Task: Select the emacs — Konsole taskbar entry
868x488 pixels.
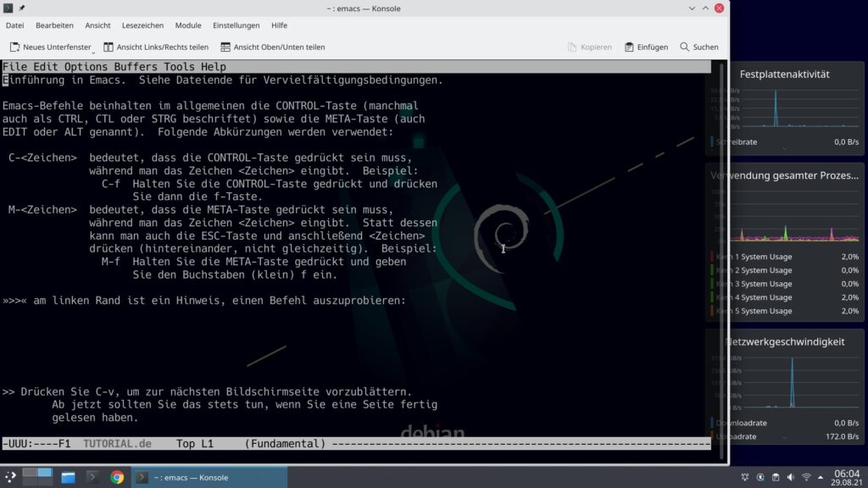Action: [x=209, y=477]
